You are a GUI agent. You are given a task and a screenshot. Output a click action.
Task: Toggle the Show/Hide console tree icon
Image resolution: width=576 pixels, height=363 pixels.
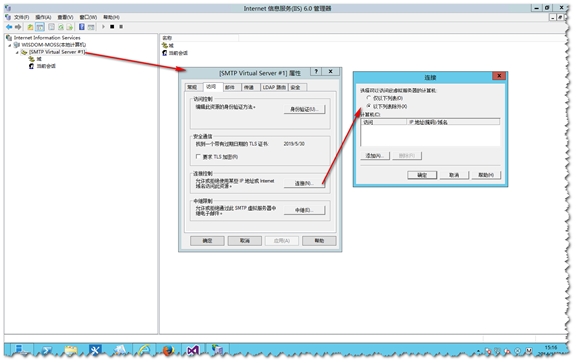pos(40,27)
